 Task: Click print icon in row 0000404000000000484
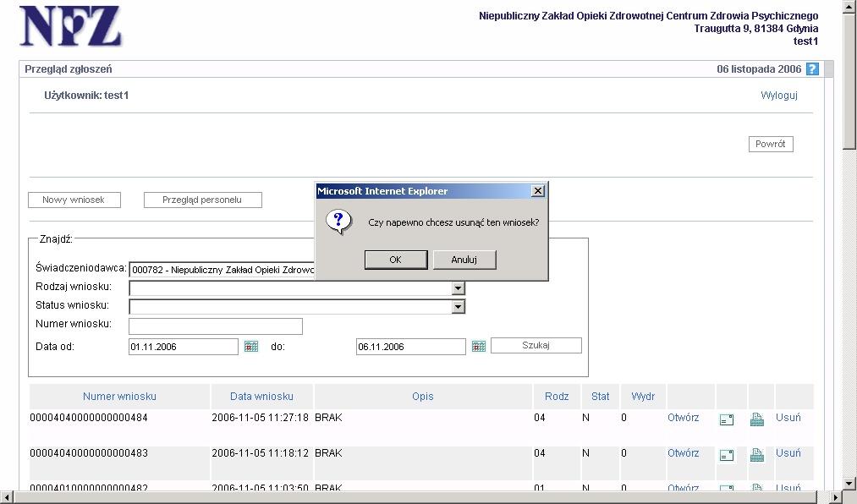(757, 419)
